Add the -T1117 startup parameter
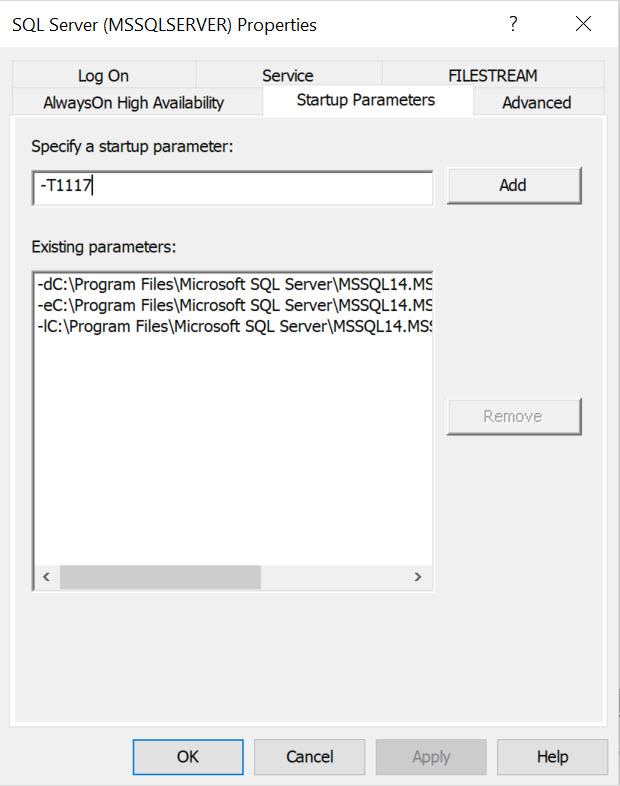Screen dimensions: 620x786 click(x=514, y=185)
